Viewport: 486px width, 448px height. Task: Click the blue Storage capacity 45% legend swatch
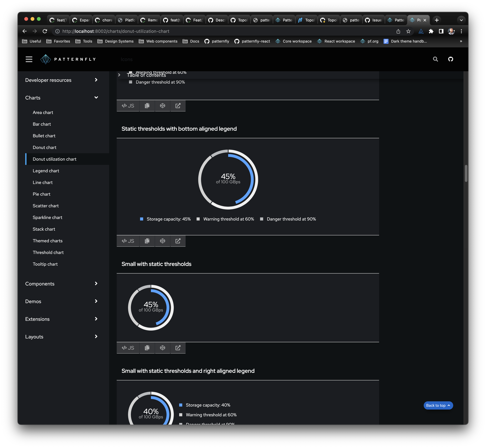tap(142, 219)
